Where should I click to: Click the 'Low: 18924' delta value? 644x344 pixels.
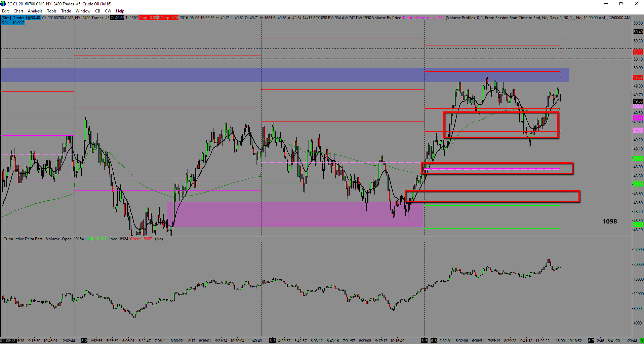pyautogui.click(x=118, y=239)
